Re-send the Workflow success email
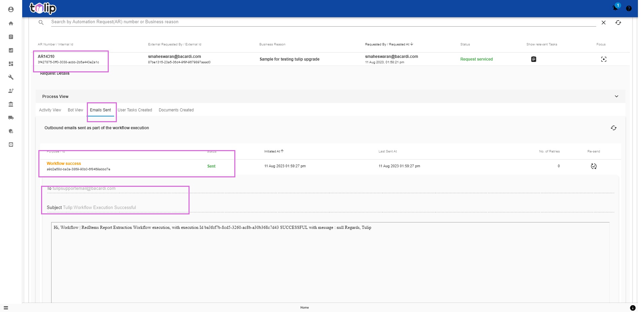The height and width of the screenshot is (315, 644). [594, 166]
